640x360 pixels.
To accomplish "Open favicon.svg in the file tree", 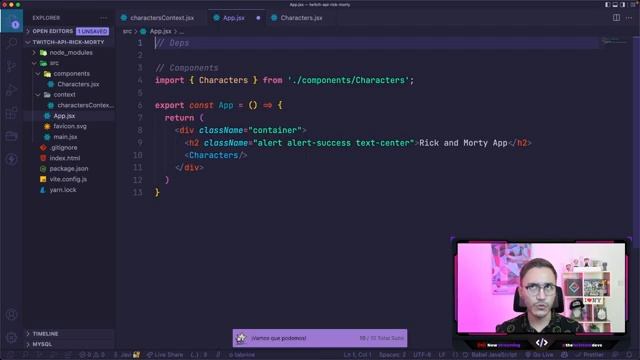I will (70, 127).
